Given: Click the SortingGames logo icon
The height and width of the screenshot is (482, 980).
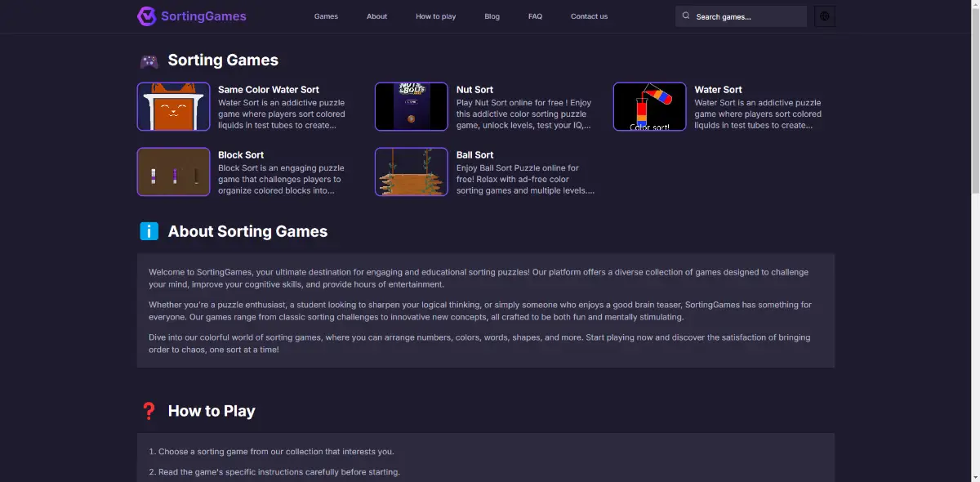Looking at the screenshot, I should click(x=147, y=16).
